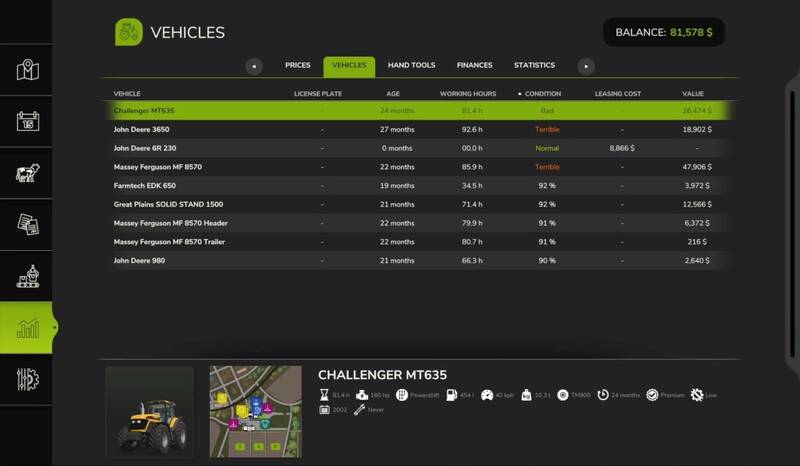Open the production chains factory icon

pos(28,276)
